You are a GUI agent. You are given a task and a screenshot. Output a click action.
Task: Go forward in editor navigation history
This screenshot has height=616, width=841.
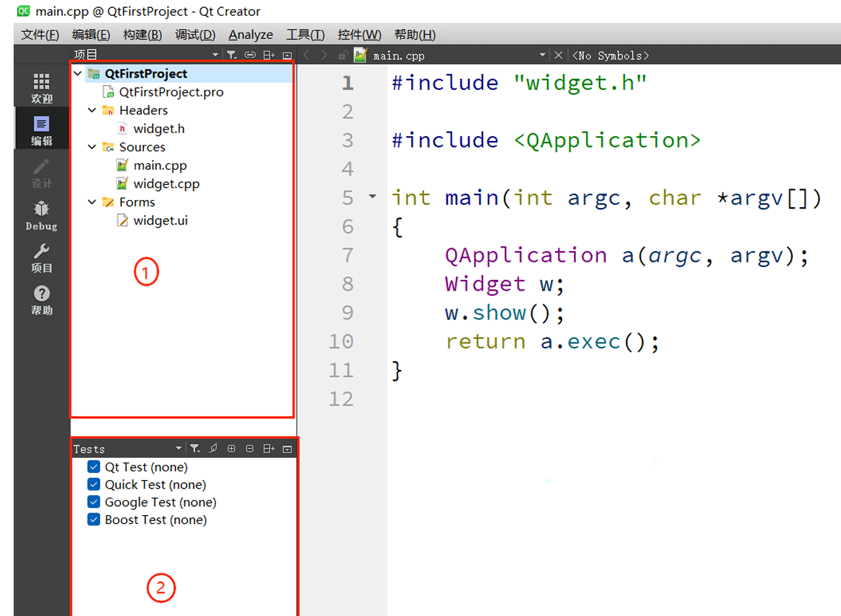coord(324,55)
